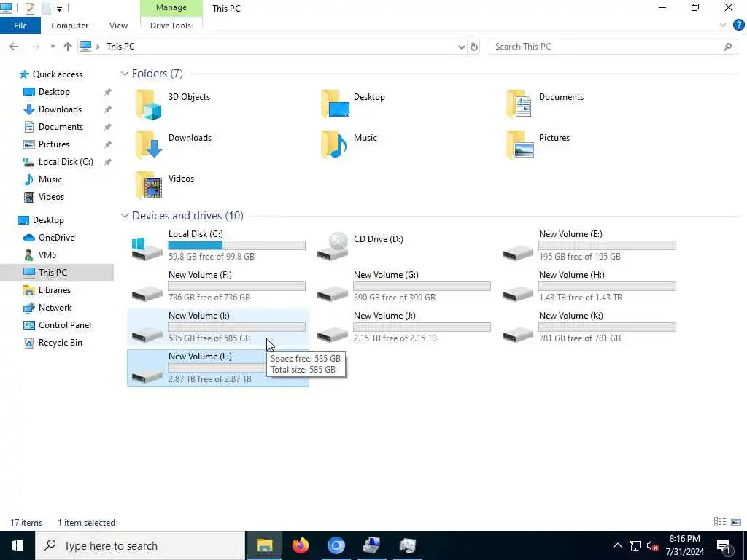This screenshot has height=560, width=747.
Task: Open Downloads in the navigation pane
Action: click(60, 109)
